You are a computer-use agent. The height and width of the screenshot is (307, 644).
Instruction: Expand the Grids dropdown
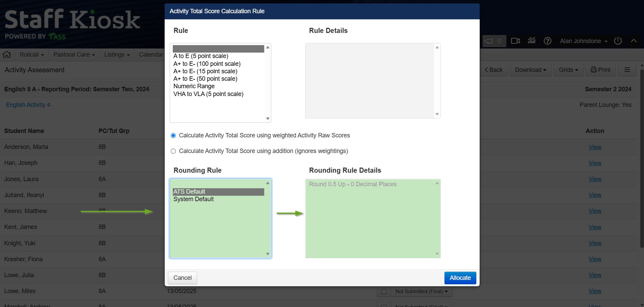568,70
